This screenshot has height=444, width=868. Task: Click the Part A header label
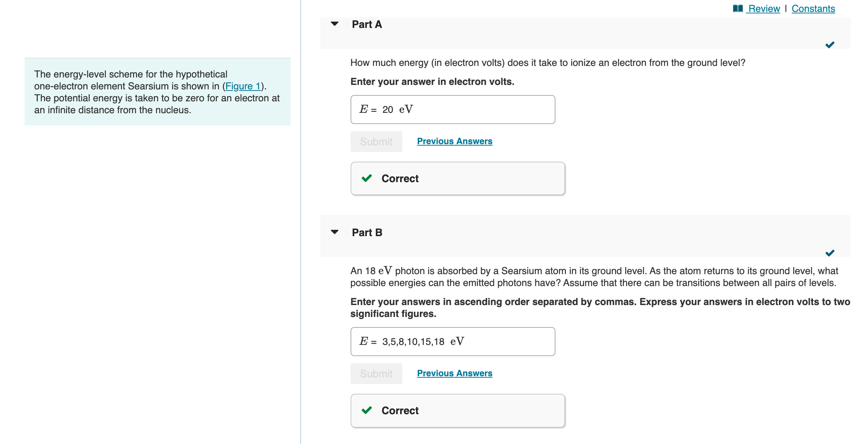pyautogui.click(x=367, y=24)
